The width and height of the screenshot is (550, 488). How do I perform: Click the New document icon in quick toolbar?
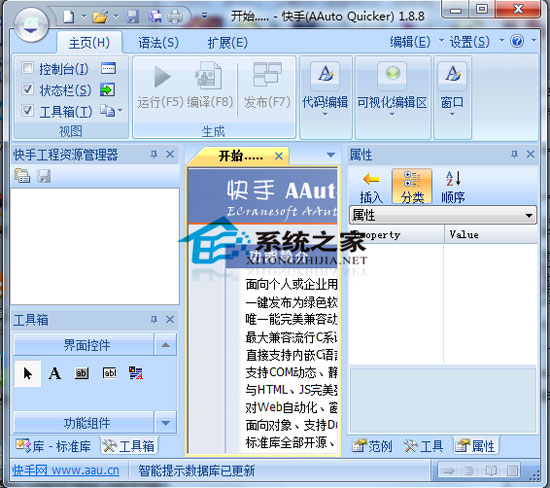click(69, 16)
